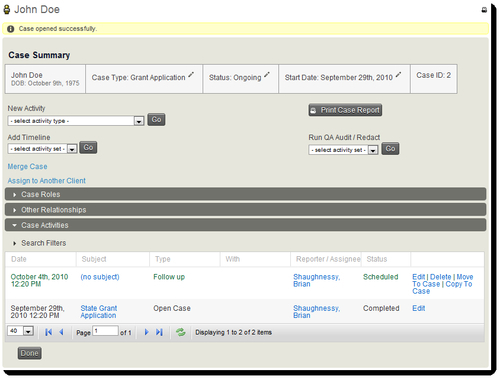Open Shaughnessy, Brian in Follow up row
The height and width of the screenshot is (379, 500).
pos(316,280)
